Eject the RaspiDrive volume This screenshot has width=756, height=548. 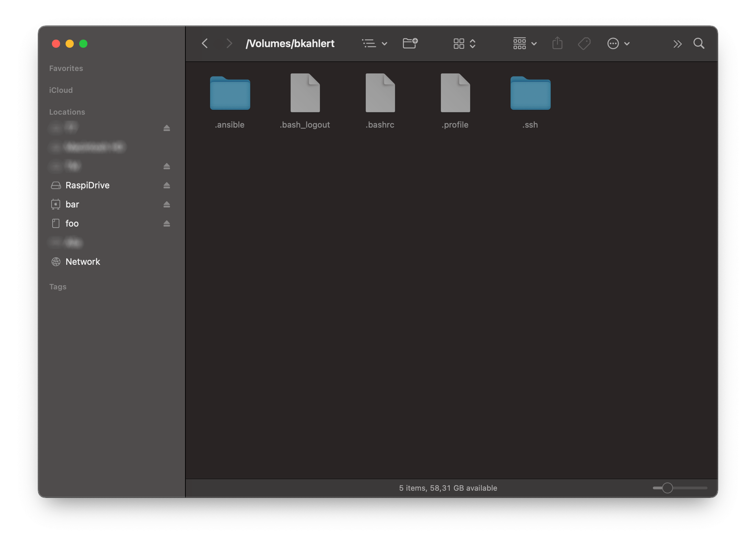point(167,184)
